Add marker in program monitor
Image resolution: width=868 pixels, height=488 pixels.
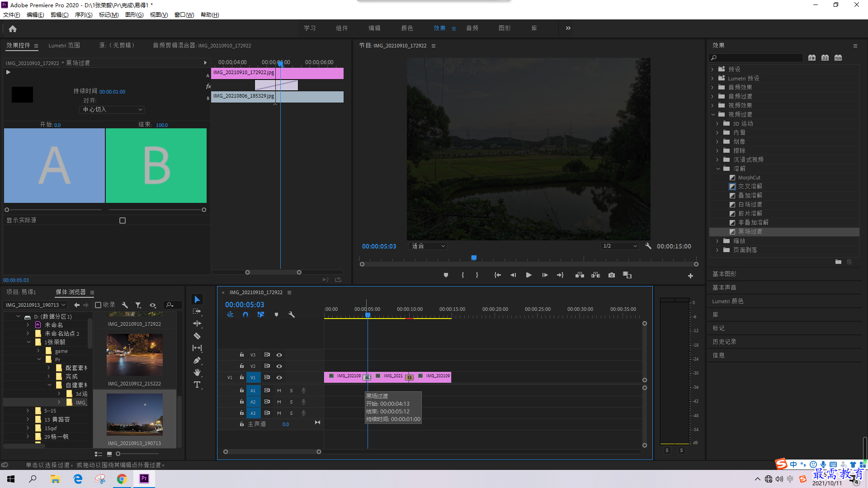coord(446,275)
